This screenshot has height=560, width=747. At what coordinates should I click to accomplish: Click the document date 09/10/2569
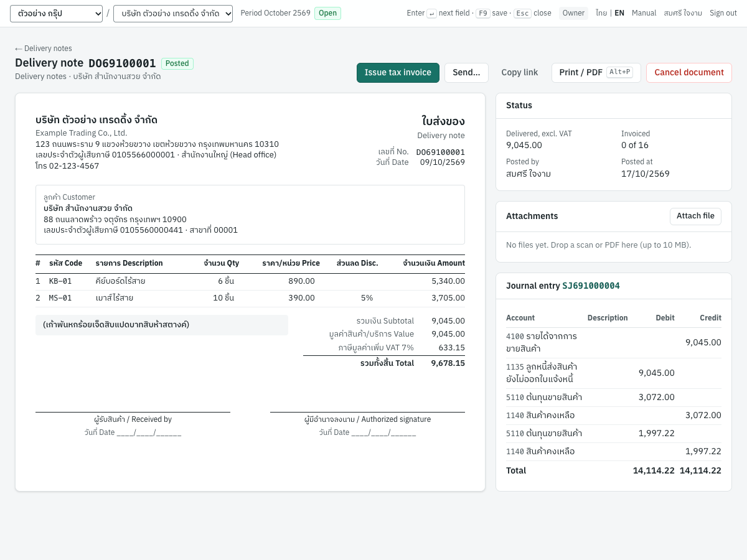click(x=443, y=162)
